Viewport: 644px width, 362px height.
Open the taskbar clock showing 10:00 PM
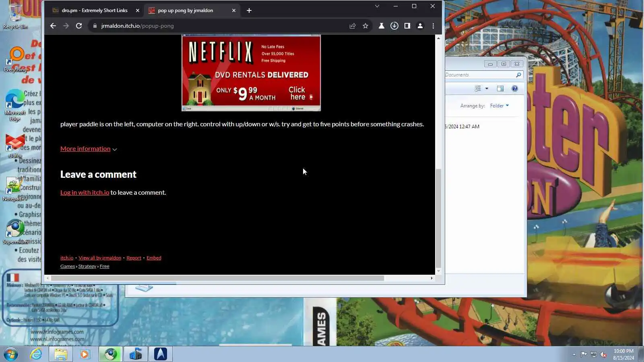[623, 354]
